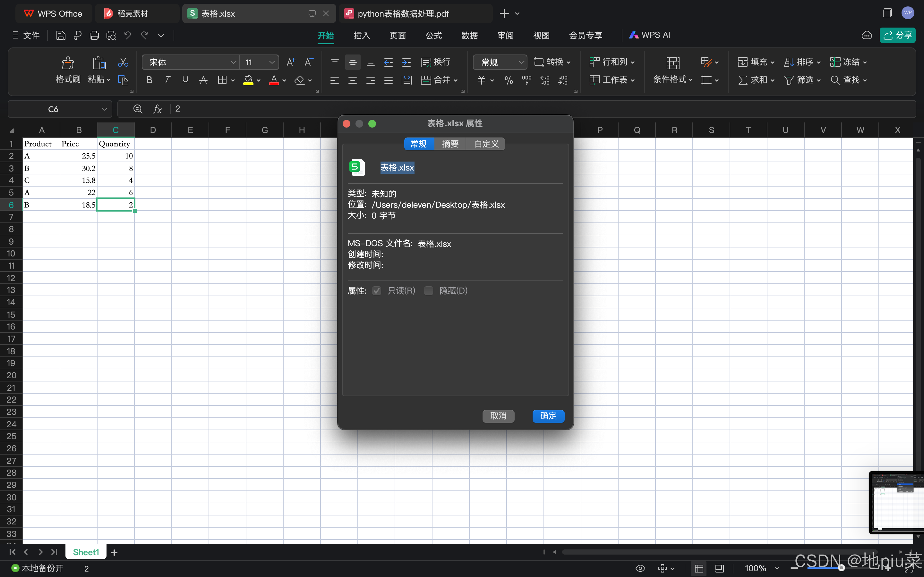The width and height of the screenshot is (924, 577).
Task: Toggle the 只读(R) read-only checkbox
Action: (x=376, y=291)
